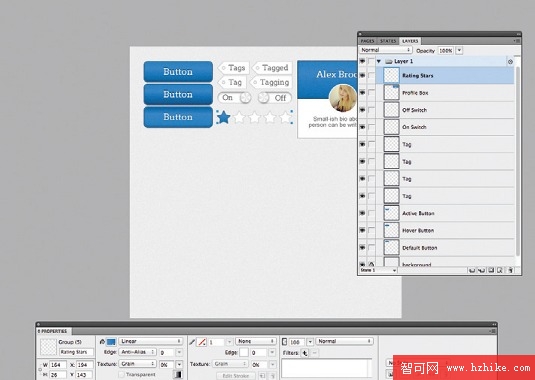Click the add filter plus icon next to Filters

[305, 353]
